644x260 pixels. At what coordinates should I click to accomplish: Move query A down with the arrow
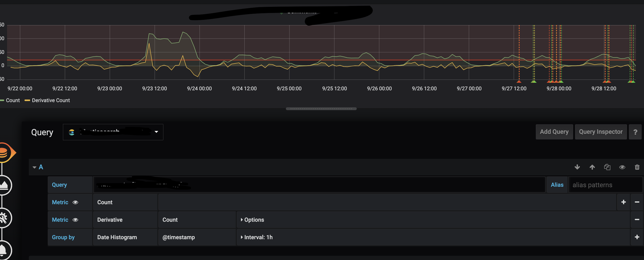tap(577, 167)
